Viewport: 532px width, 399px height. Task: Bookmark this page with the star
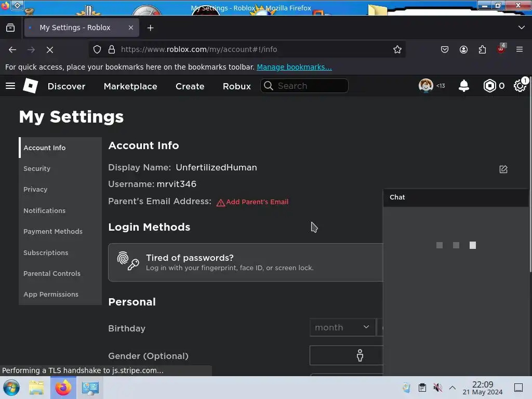[397, 49]
